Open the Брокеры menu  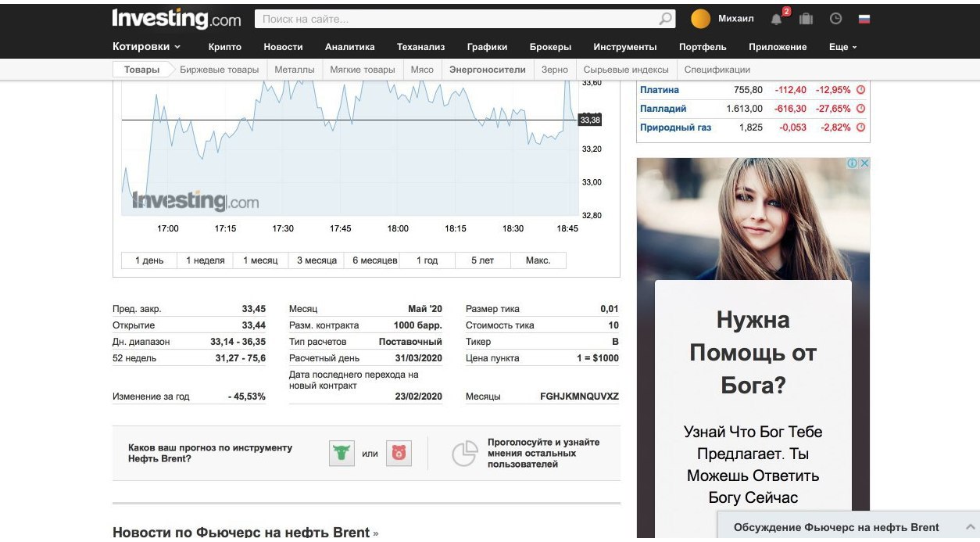click(x=550, y=47)
